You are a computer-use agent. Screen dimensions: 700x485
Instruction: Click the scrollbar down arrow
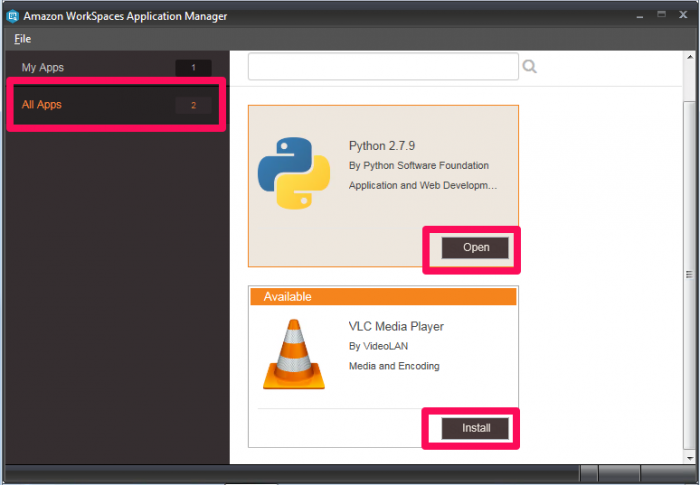click(x=690, y=458)
